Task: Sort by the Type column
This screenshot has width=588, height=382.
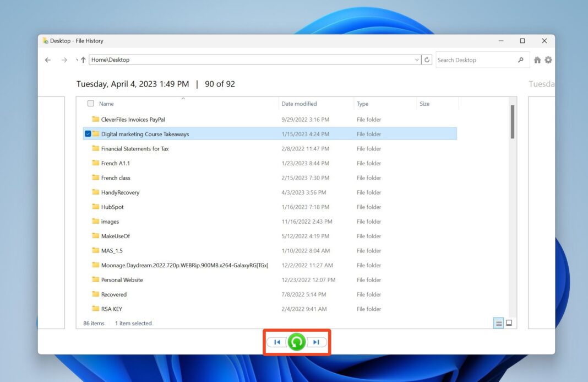Action: [x=364, y=103]
